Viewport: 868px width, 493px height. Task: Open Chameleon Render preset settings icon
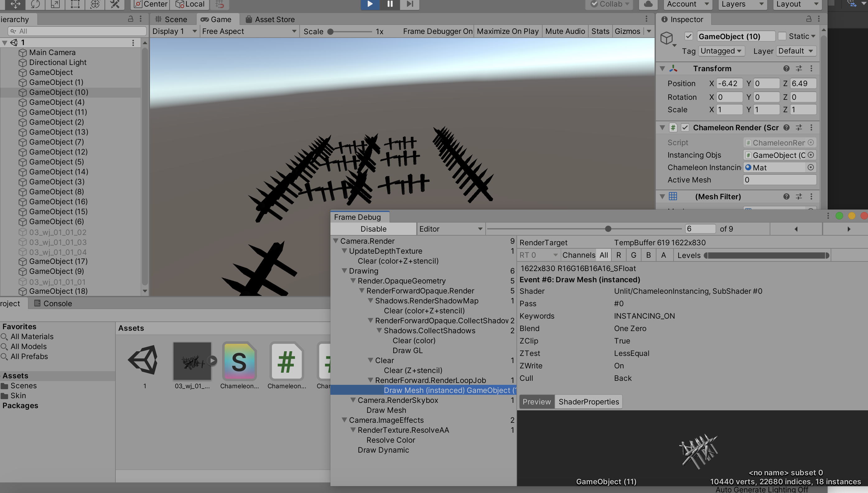coord(799,128)
